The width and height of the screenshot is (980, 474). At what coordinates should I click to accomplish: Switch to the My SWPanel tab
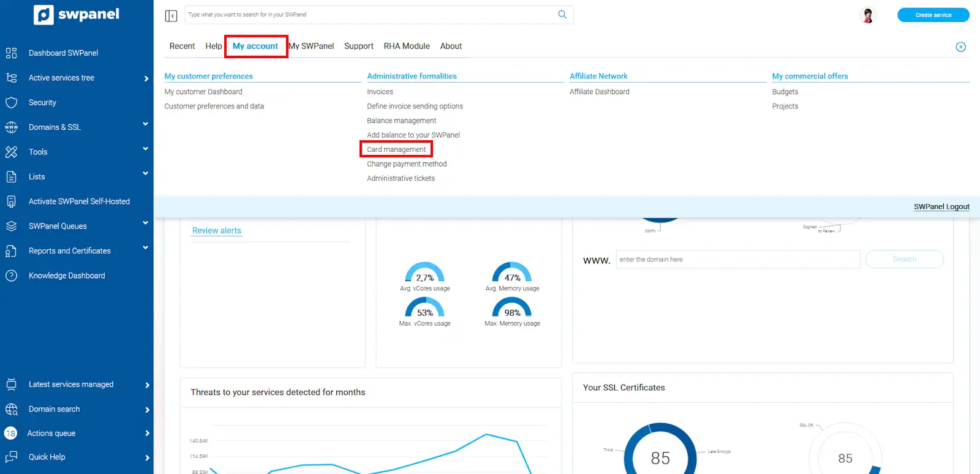312,46
